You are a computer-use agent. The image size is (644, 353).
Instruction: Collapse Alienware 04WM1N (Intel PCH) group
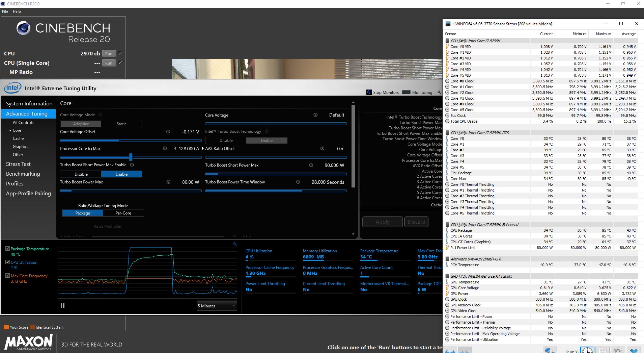[x=447, y=259]
